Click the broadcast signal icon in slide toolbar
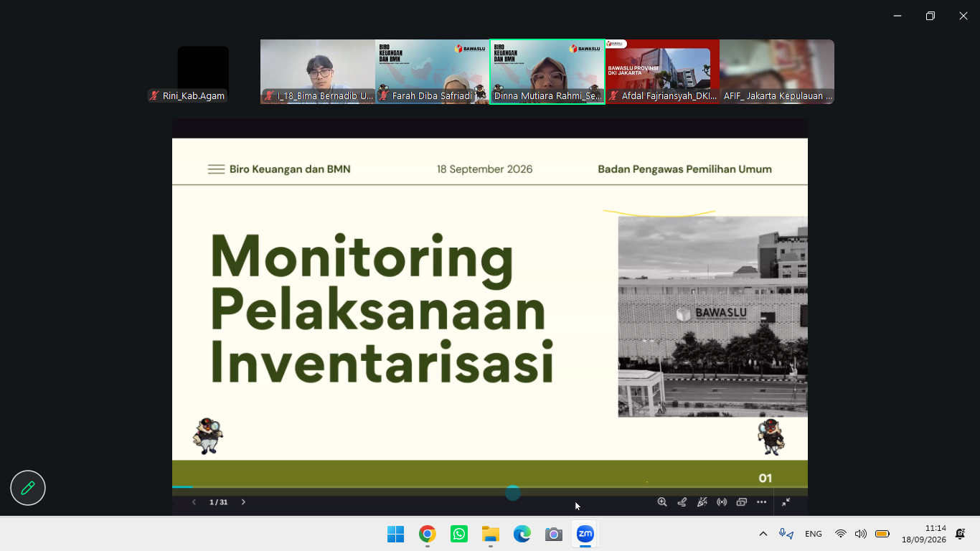980x551 pixels. pos(722,502)
